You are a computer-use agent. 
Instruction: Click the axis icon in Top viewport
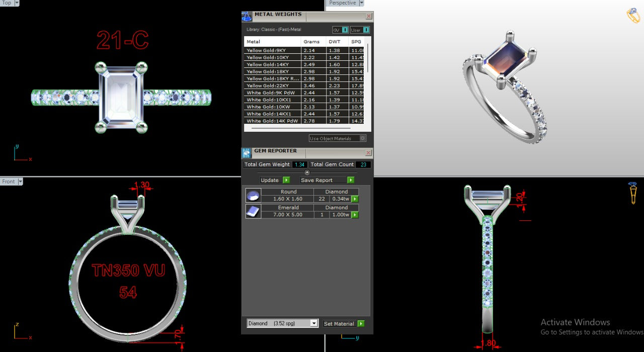coord(22,153)
